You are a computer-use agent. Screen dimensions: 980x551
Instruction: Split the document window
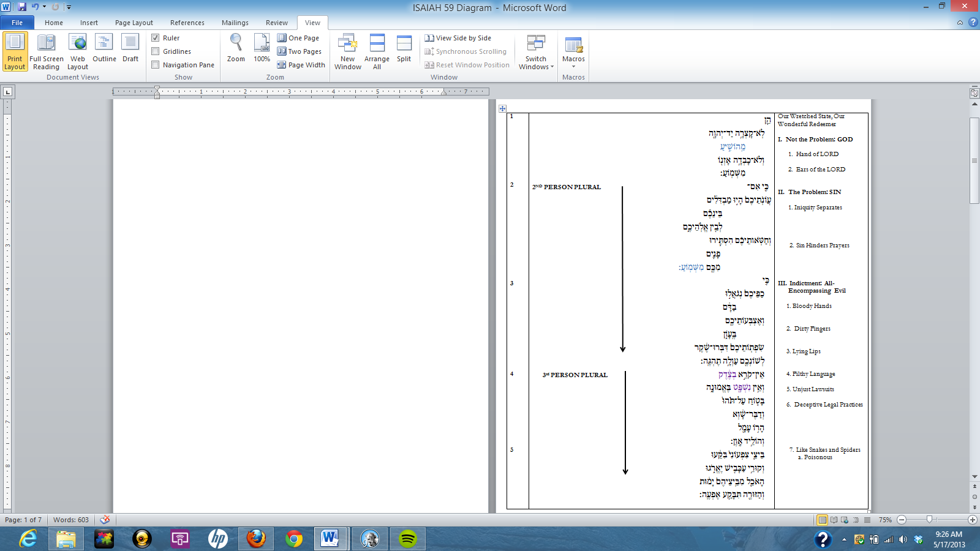click(404, 48)
